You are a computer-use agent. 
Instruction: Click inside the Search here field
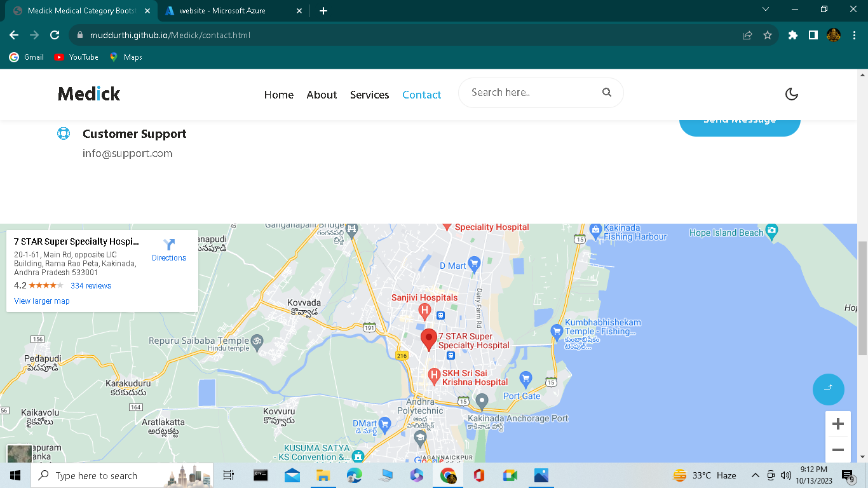tap(527, 92)
